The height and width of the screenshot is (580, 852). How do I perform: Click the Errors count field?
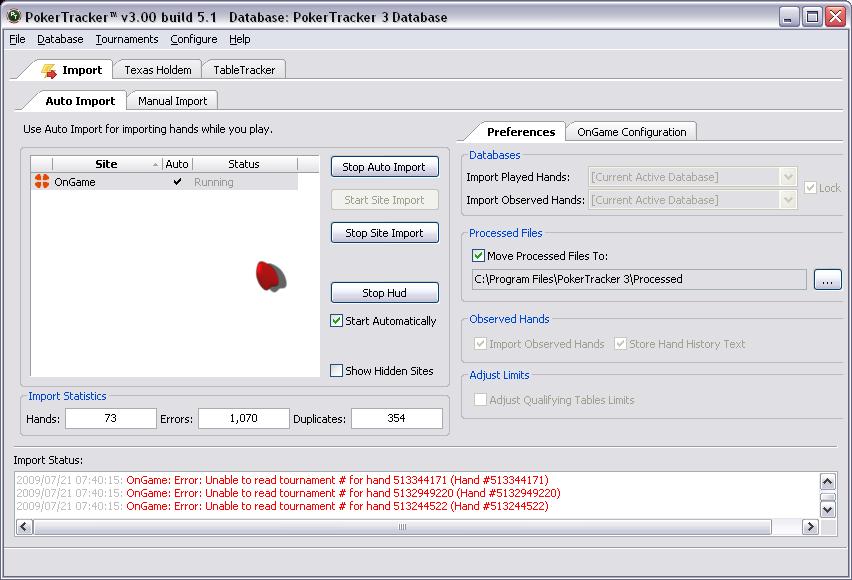(243, 419)
